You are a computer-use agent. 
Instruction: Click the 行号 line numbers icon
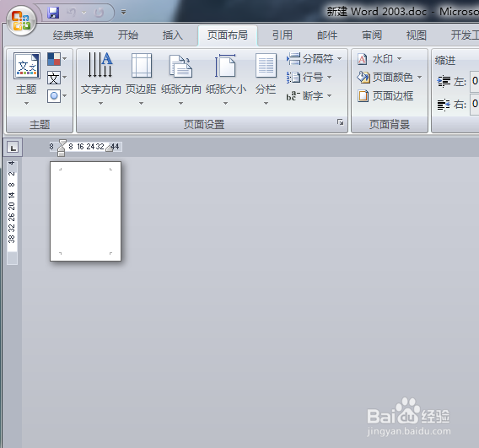293,78
